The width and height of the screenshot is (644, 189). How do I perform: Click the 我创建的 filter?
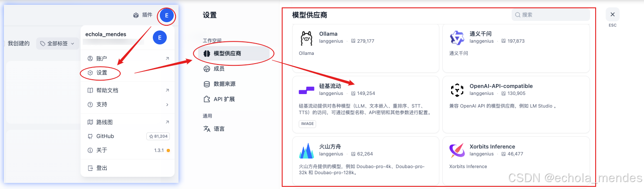pyautogui.click(x=19, y=44)
